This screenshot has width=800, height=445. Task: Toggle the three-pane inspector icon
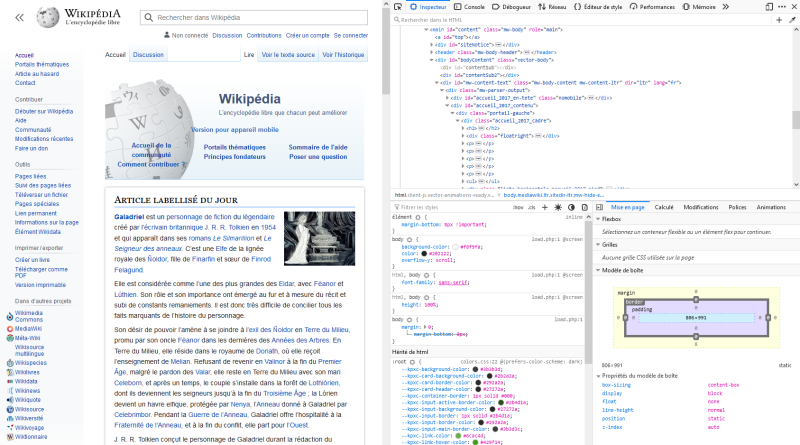pos(599,207)
